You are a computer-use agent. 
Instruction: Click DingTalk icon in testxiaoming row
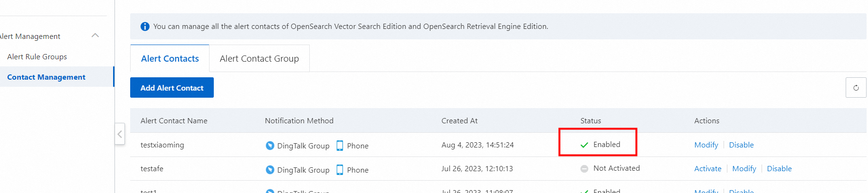click(x=270, y=146)
